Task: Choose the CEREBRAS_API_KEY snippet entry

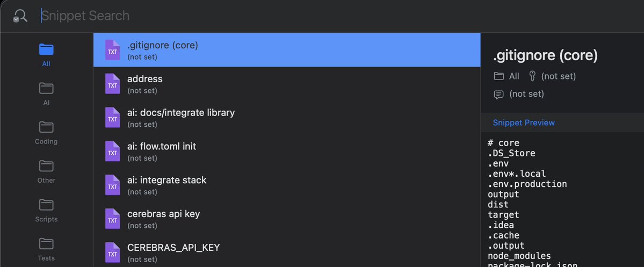Action: tap(287, 252)
